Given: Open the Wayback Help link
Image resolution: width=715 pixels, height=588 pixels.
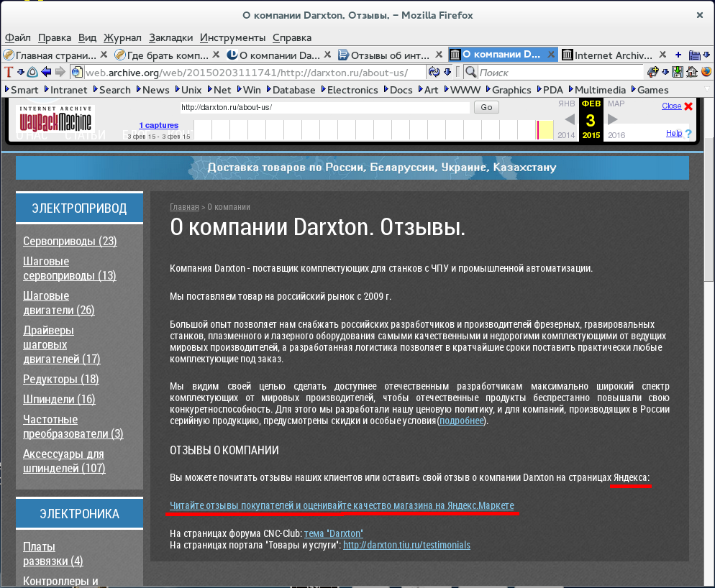Looking at the screenshot, I should pyautogui.click(x=674, y=133).
